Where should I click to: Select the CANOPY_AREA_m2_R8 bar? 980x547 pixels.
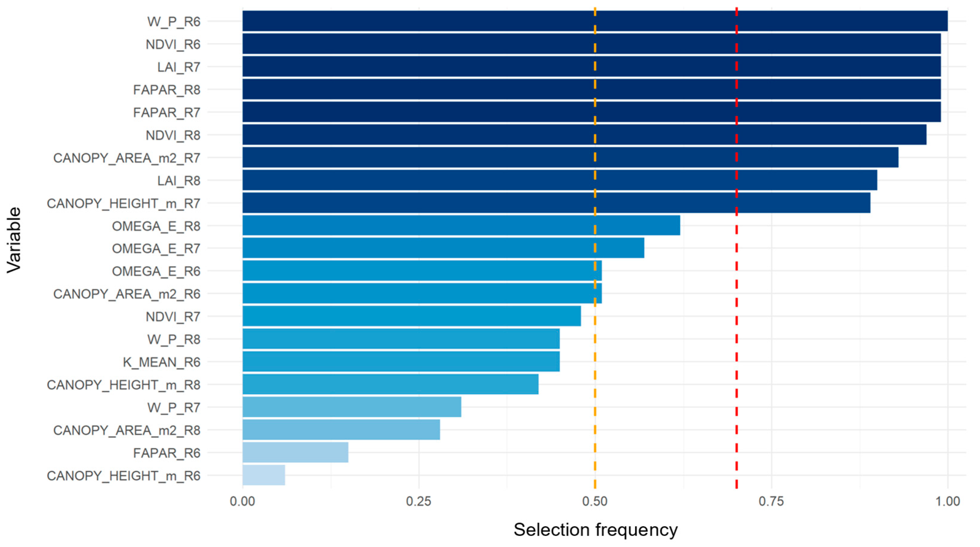pyautogui.click(x=341, y=430)
